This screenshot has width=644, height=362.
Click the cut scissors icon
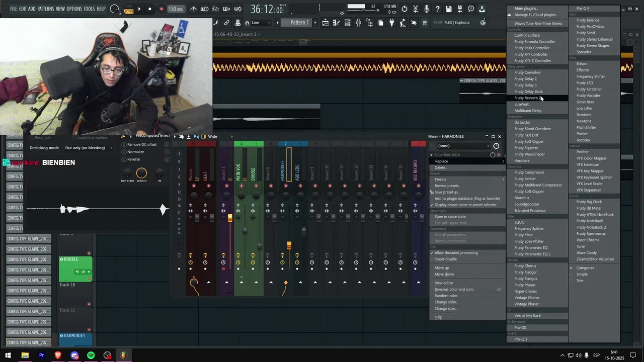click(416, 9)
